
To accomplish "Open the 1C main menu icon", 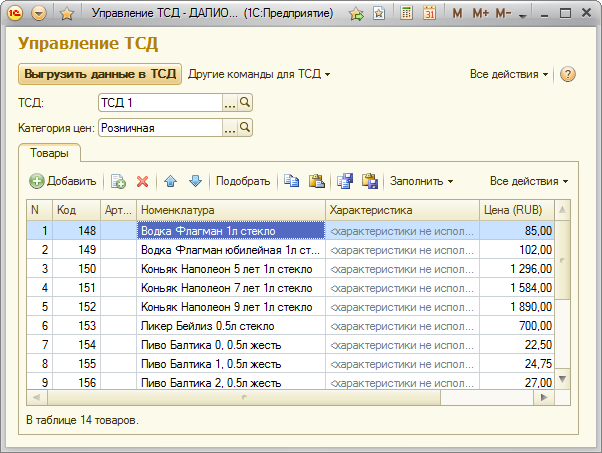I will (x=15, y=13).
